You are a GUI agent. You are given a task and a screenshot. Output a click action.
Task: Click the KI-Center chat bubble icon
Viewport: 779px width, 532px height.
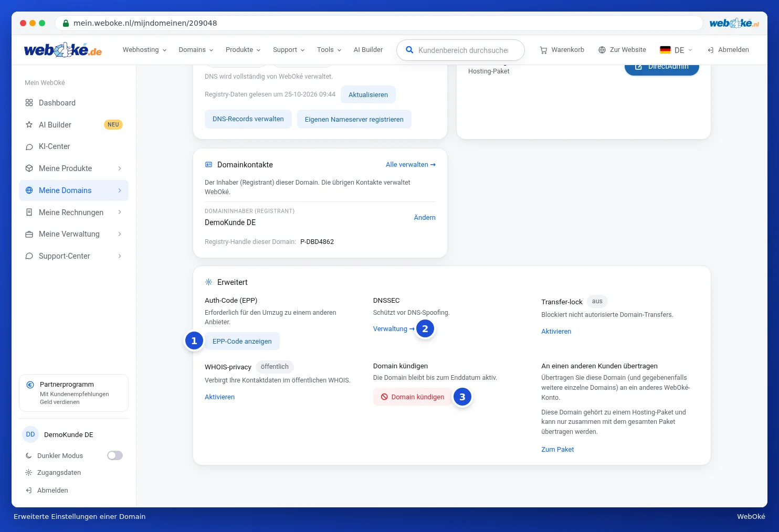pyautogui.click(x=29, y=147)
